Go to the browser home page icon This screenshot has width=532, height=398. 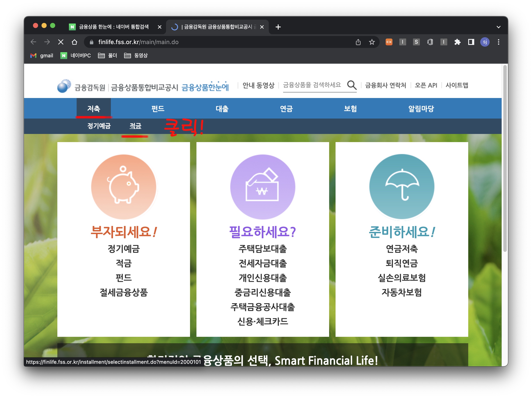point(74,42)
